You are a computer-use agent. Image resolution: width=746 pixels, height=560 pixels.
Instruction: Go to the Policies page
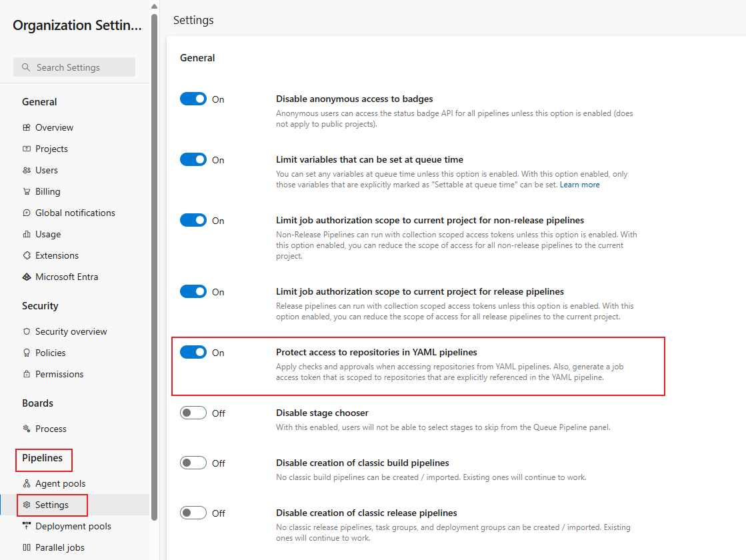tap(51, 353)
